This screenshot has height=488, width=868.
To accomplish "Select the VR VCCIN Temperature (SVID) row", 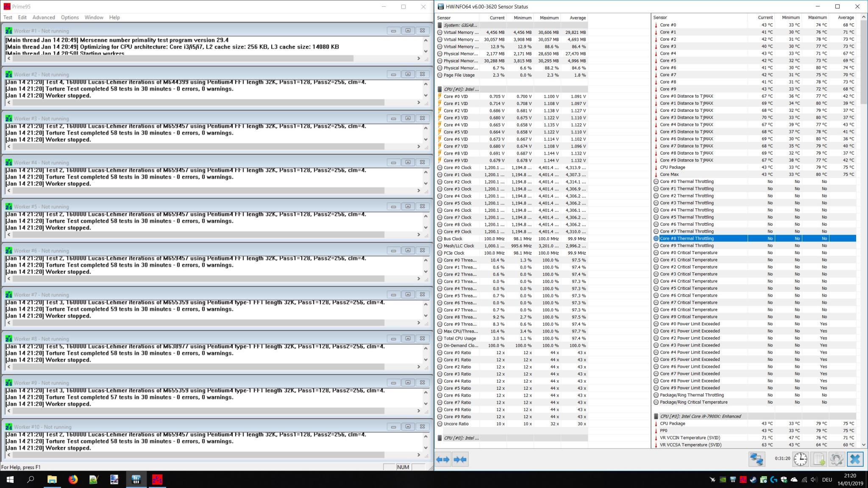I will pyautogui.click(x=754, y=438).
